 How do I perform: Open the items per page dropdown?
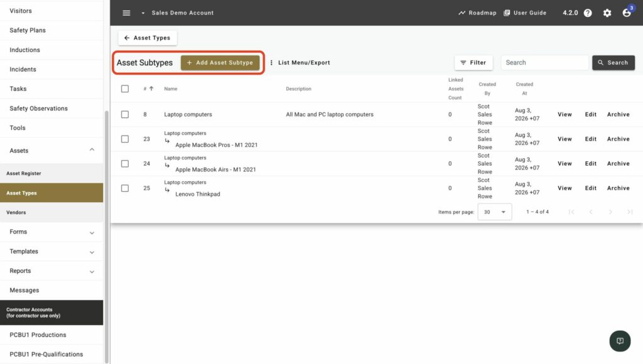[x=495, y=212]
